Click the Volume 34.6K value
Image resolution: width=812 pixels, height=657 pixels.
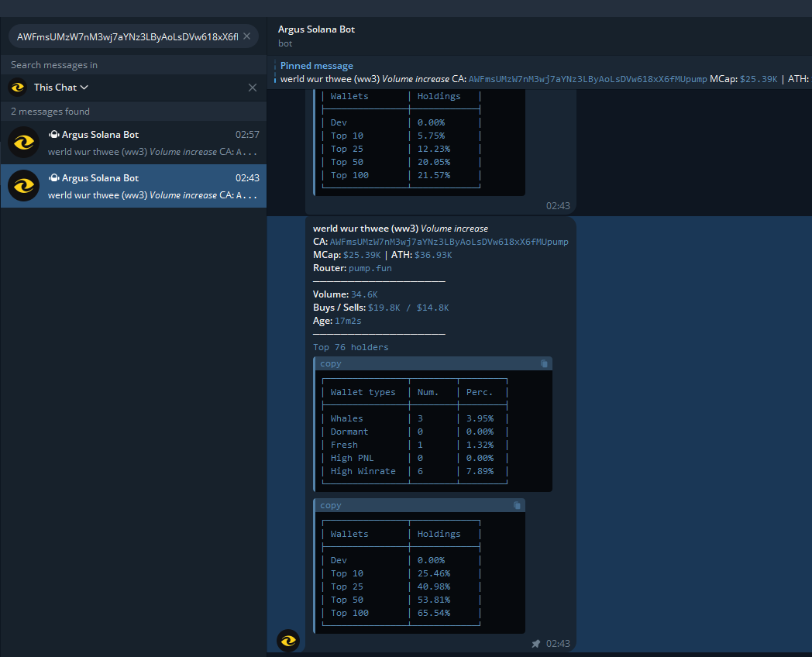pyautogui.click(x=364, y=294)
